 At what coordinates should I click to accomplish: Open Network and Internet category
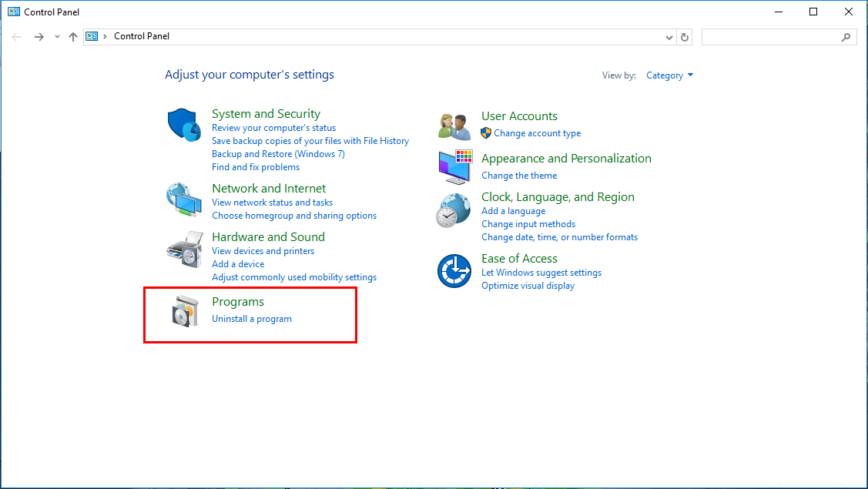coord(269,189)
